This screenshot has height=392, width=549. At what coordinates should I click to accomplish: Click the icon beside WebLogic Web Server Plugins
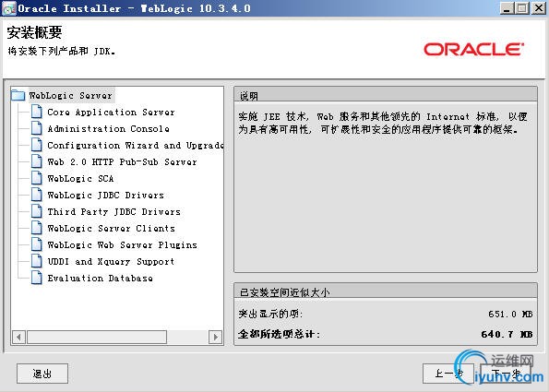36,244
